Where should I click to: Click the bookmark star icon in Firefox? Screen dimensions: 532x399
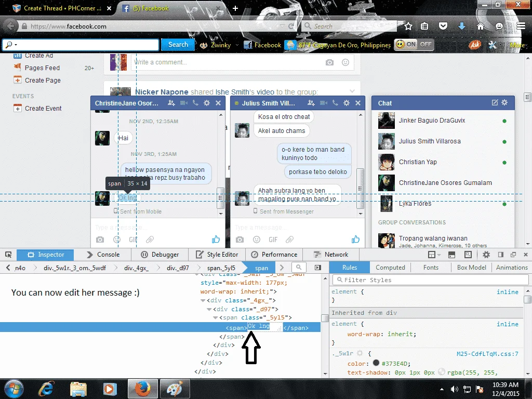click(408, 26)
